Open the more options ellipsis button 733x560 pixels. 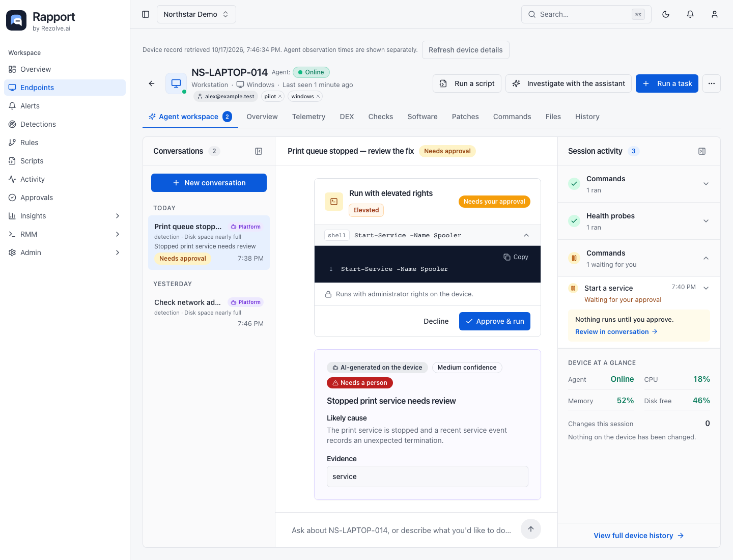click(712, 83)
